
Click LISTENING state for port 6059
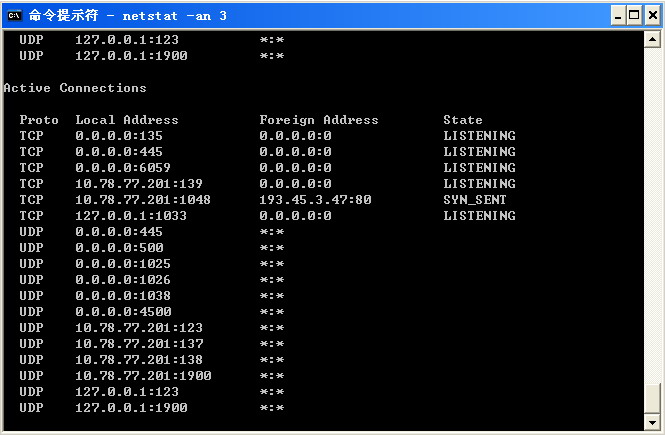pyautogui.click(x=480, y=168)
